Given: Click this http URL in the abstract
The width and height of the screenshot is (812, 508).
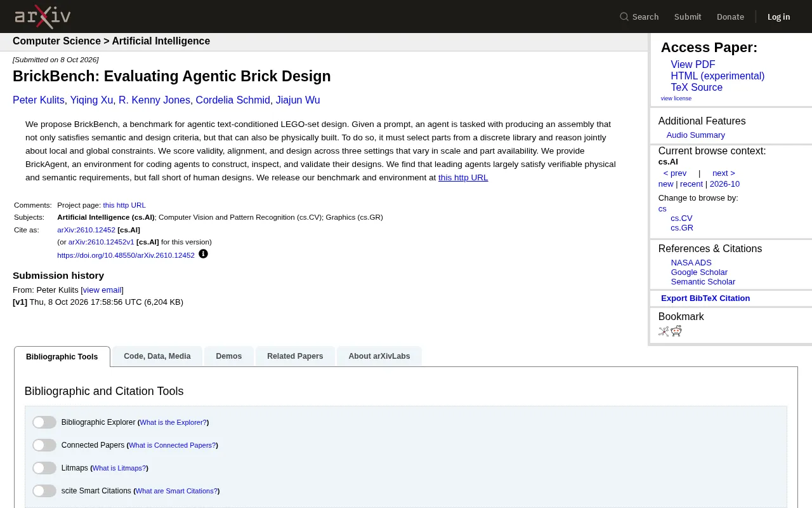Looking at the screenshot, I should [x=463, y=178].
